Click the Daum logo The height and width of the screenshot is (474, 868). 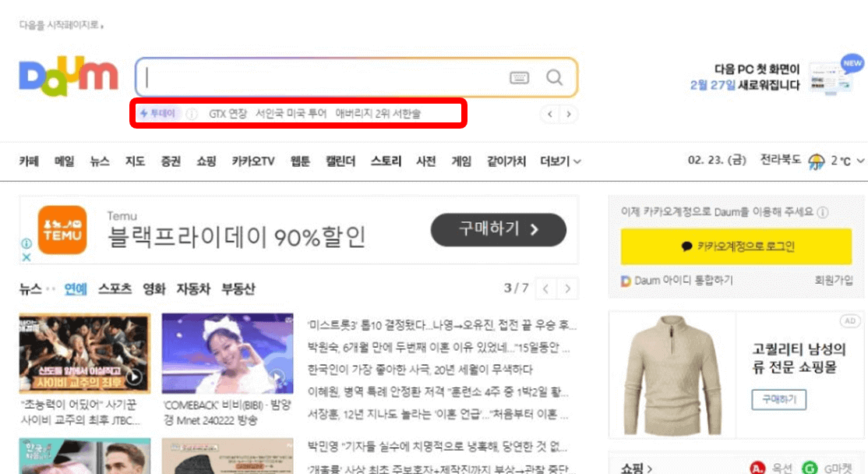tap(67, 76)
